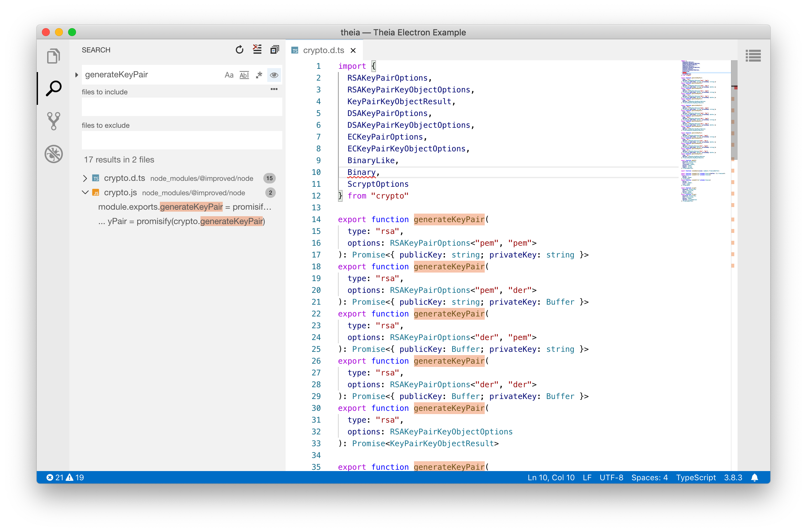This screenshot has width=807, height=532.
Task: Toggle the eye include-ignored-files option
Action: pos(274,75)
